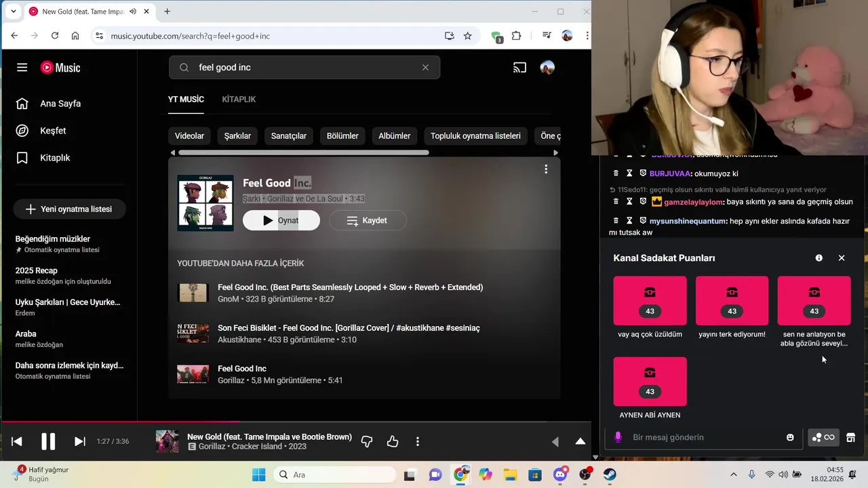Filter results by Videolar
The image size is (868, 488).
click(x=189, y=136)
